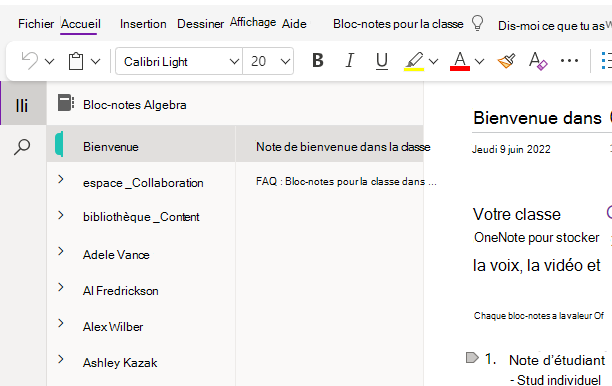Open the Fichier menu
The image size is (612, 386).
[x=36, y=24]
